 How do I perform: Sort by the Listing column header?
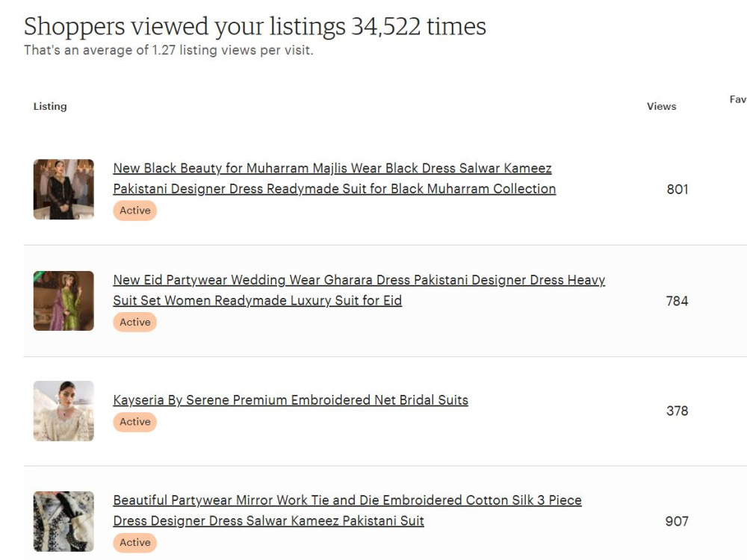click(50, 106)
